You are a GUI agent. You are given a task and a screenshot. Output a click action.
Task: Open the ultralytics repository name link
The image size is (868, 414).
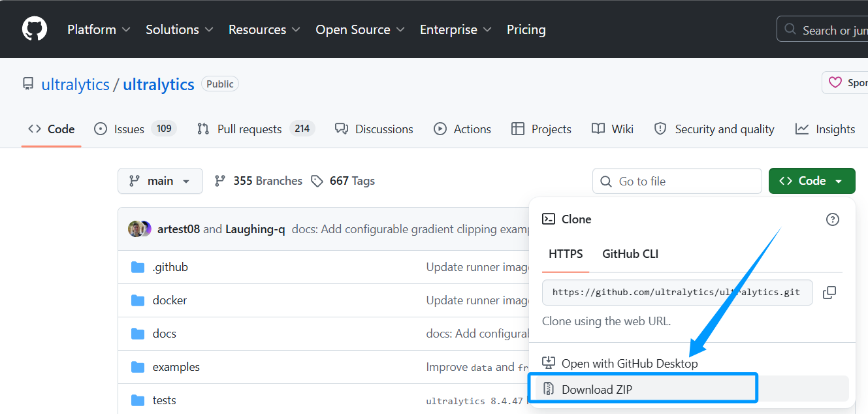click(159, 84)
